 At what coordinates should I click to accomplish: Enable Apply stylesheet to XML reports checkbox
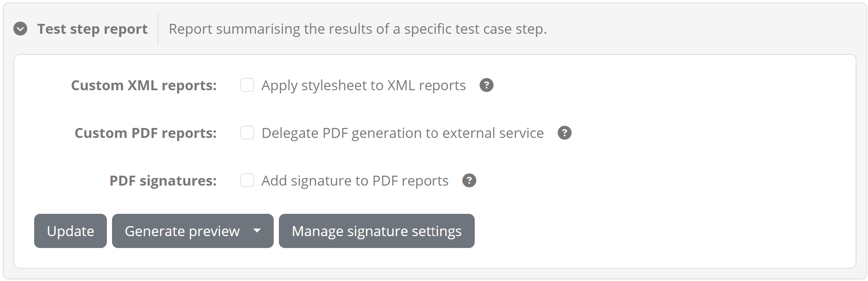coord(247,85)
